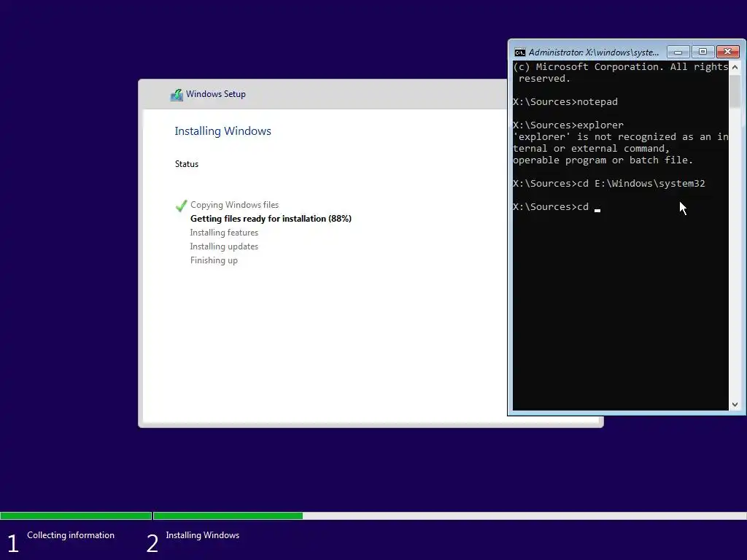The image size is (747, 560).
Task: Minimize the Administrator command prompt window
Action: click(x=678, y=52)
